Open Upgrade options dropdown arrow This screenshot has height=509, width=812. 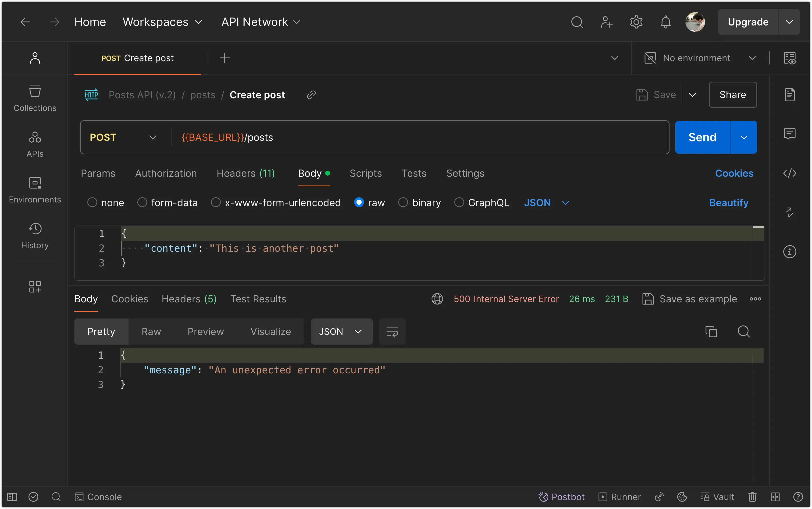pos(789,22)
